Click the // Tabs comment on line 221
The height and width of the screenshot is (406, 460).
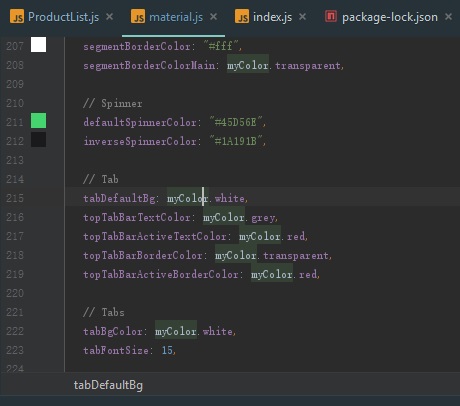click(x=104, y=312)
